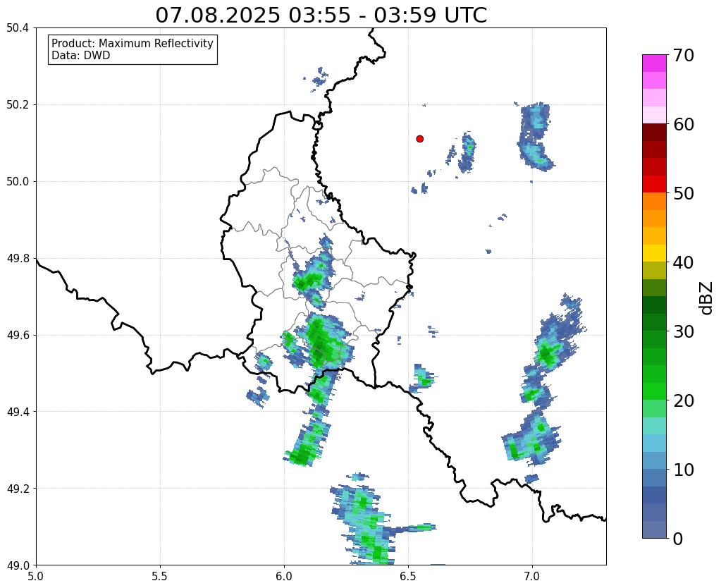Click the 'Data: DWD' text line
721x588 pixels.
81,56
